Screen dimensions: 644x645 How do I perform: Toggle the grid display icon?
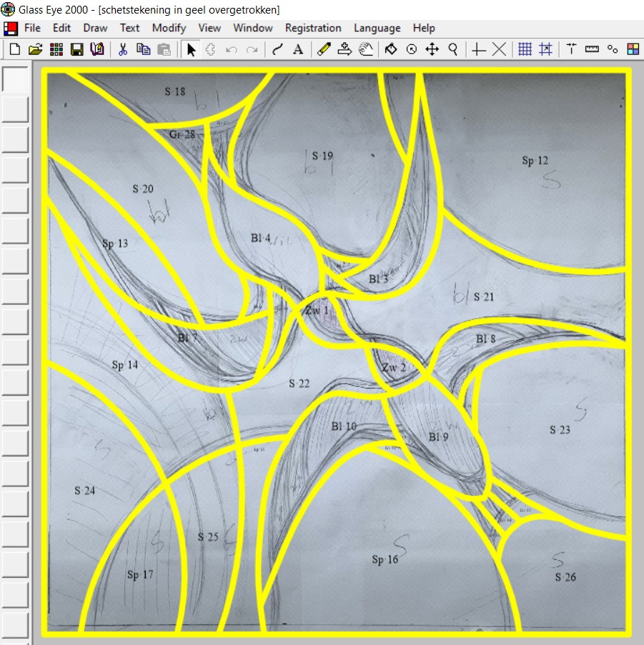[x=525, y=49]
